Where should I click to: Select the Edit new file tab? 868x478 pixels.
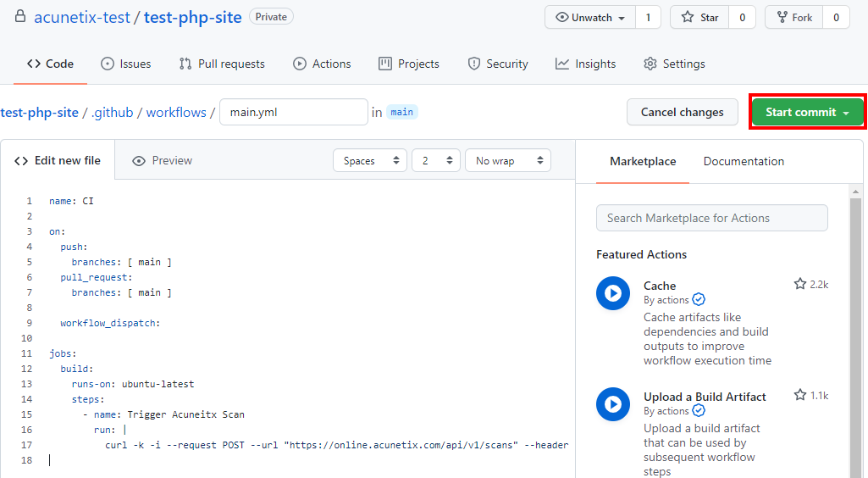tap(58, 161)
